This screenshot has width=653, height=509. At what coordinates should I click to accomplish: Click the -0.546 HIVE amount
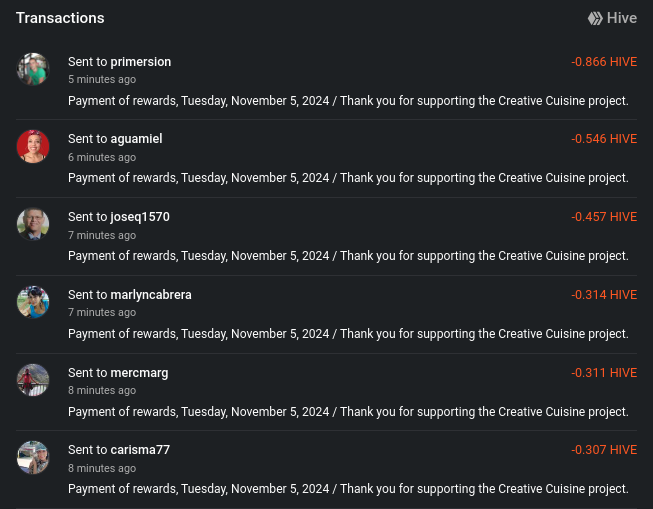[604, 139]
